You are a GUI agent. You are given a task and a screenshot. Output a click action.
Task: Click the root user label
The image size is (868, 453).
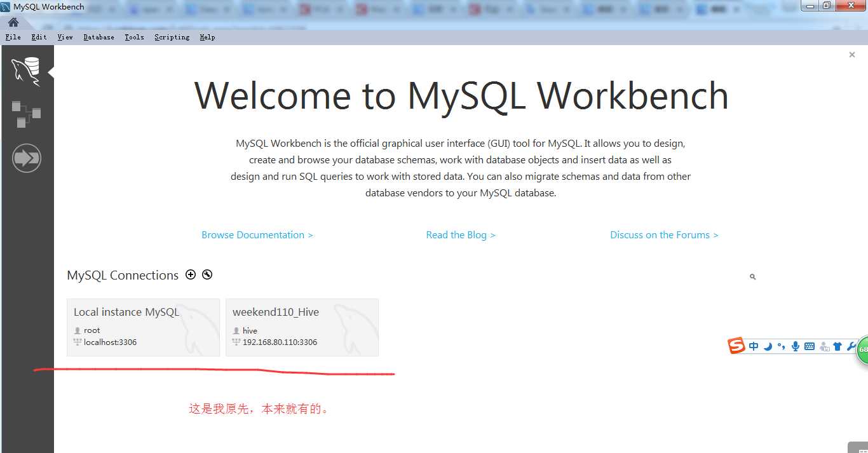(92, 330)
